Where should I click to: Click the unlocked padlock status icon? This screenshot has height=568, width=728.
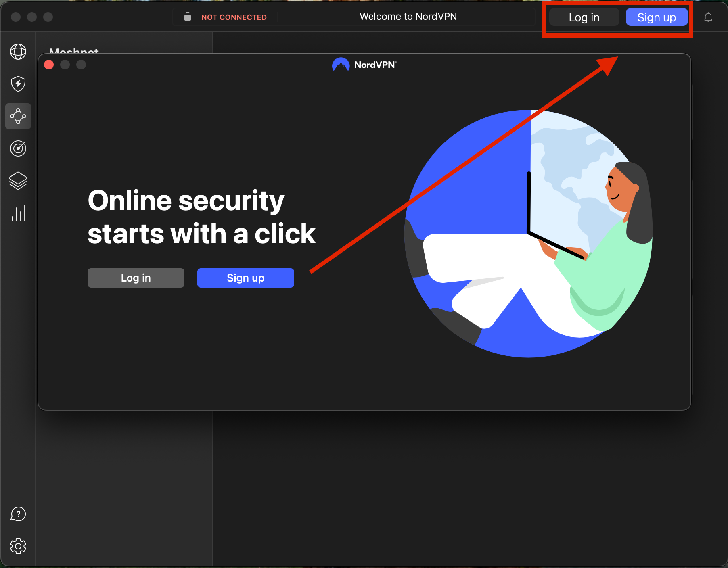pos(188,17)
